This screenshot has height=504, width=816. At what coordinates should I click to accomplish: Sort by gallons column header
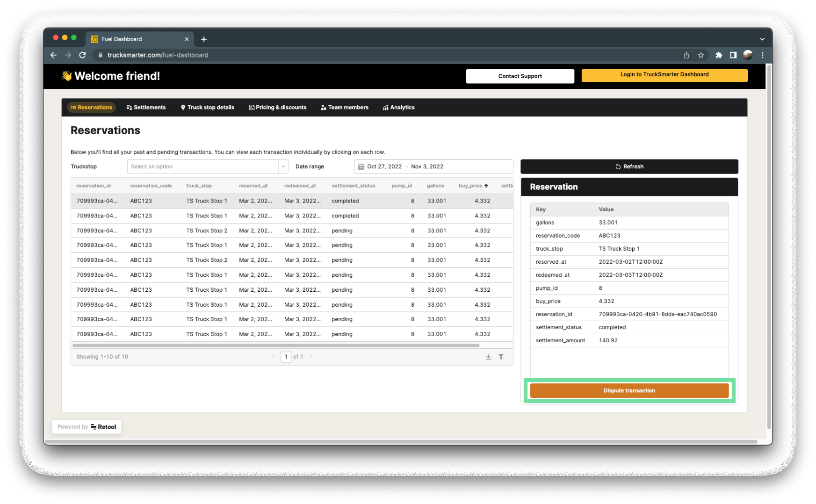tap(435, 186)
